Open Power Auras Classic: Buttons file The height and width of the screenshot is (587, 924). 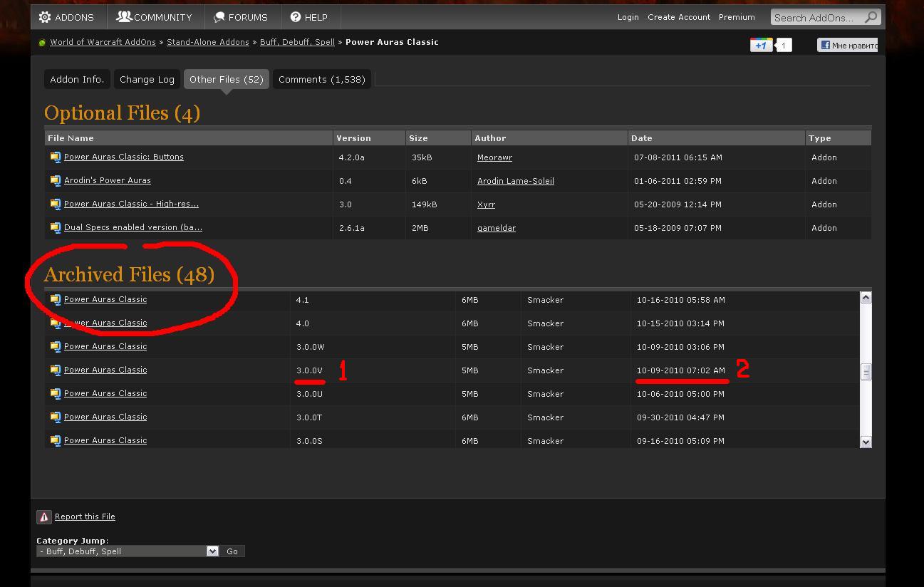[x=124, y=157]
